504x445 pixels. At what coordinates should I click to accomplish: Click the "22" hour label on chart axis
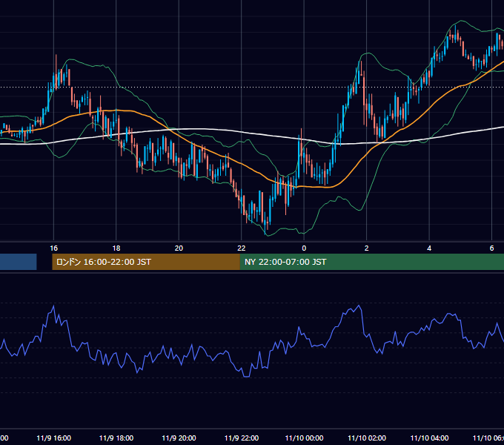tap(242, 248)
